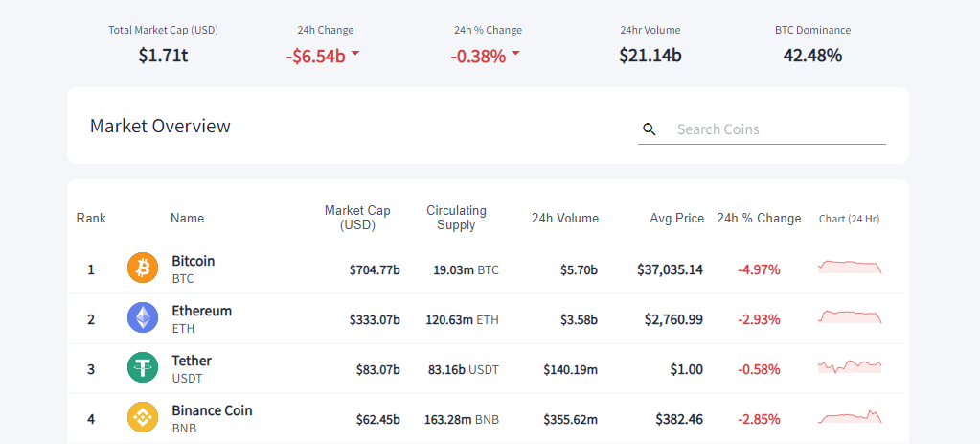The height and width of the screenshot is (444, 980).
Task: Open the Tether name link
Action: [x=192, y=361]
